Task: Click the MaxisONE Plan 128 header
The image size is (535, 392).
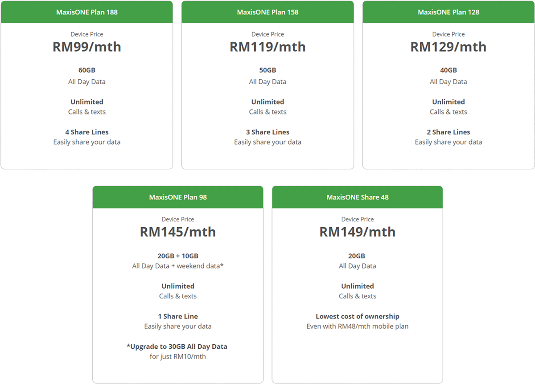Action: (449, 12)
